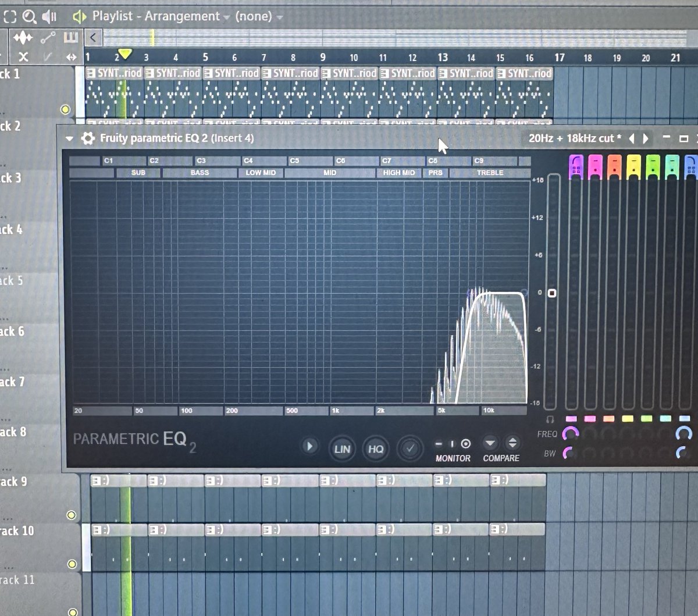Maximize the Fruity parametric EQ 2 window
This screenshot has width=698, height=616.
[683, 138]
